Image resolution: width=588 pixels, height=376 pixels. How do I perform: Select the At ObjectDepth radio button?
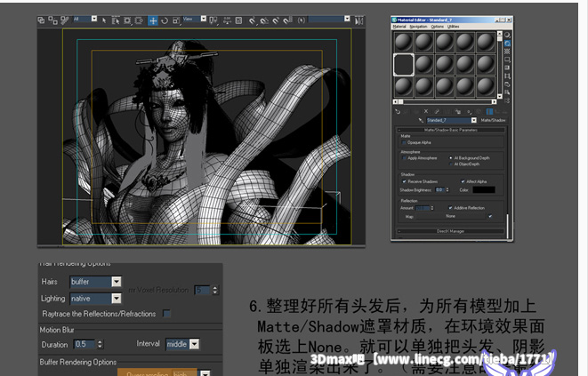tap(451, 164)
